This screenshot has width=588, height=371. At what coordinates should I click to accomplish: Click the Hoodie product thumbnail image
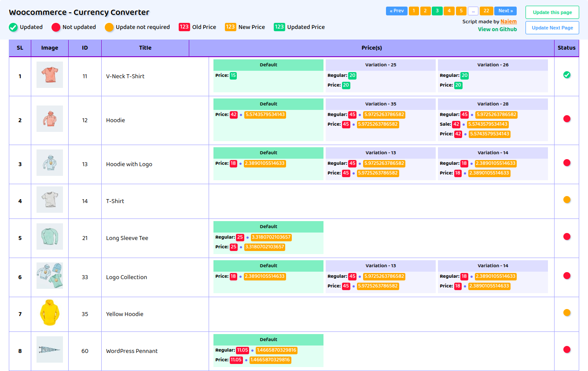click(x=49, y=119)
